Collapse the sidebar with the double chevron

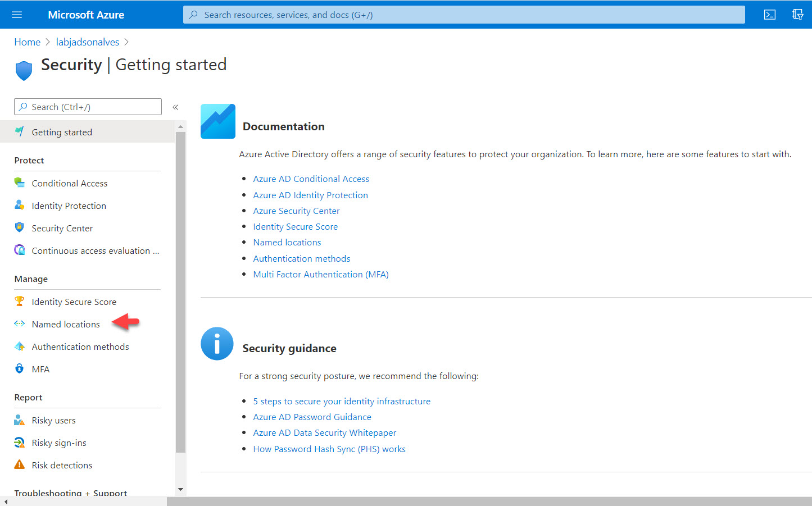pyautogui.click(x=175, y=107)
